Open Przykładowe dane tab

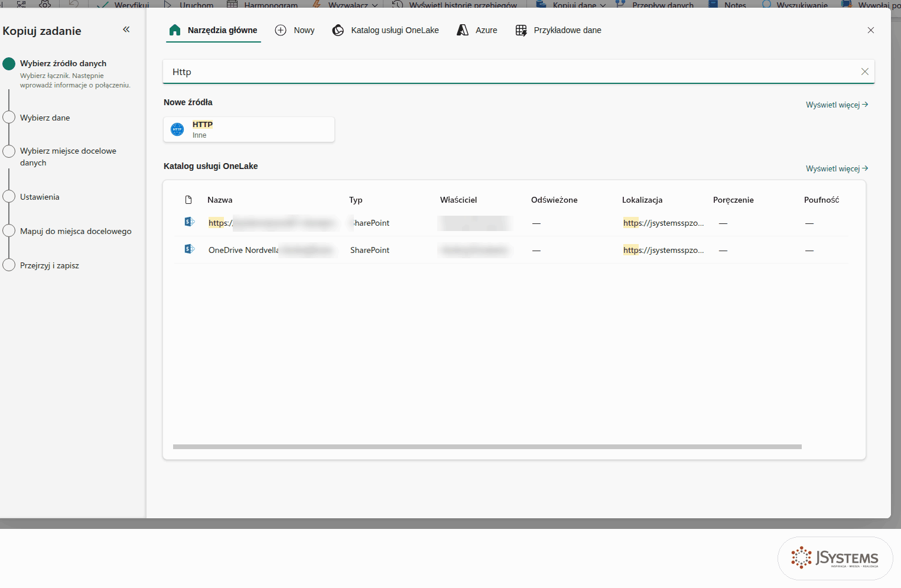pos(558,30)
